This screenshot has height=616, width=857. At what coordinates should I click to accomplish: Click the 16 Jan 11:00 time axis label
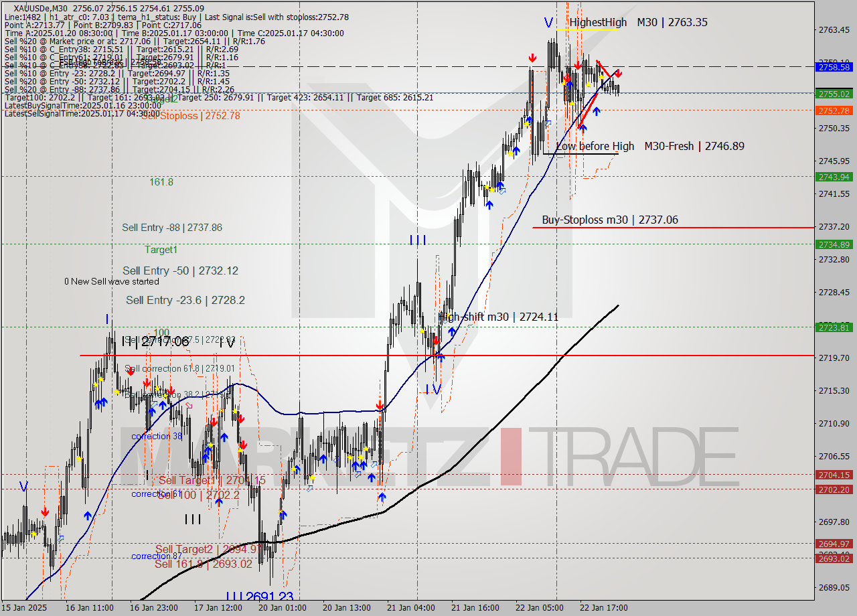pos(89,608)
